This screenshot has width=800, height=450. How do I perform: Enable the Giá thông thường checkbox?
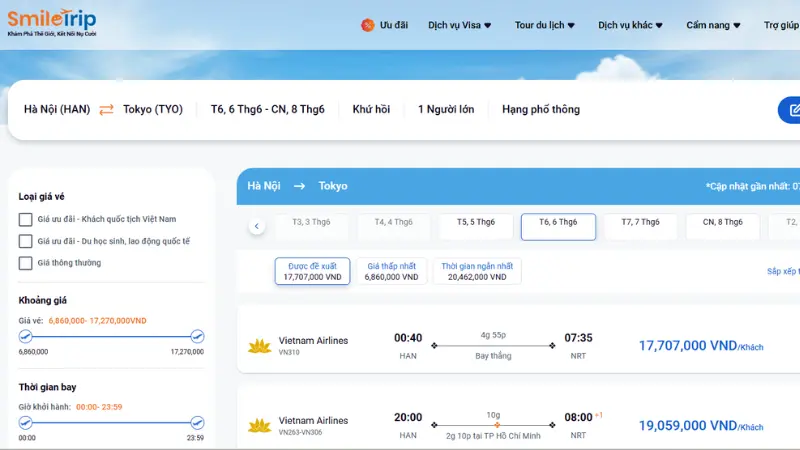click(x=26, y=263)
